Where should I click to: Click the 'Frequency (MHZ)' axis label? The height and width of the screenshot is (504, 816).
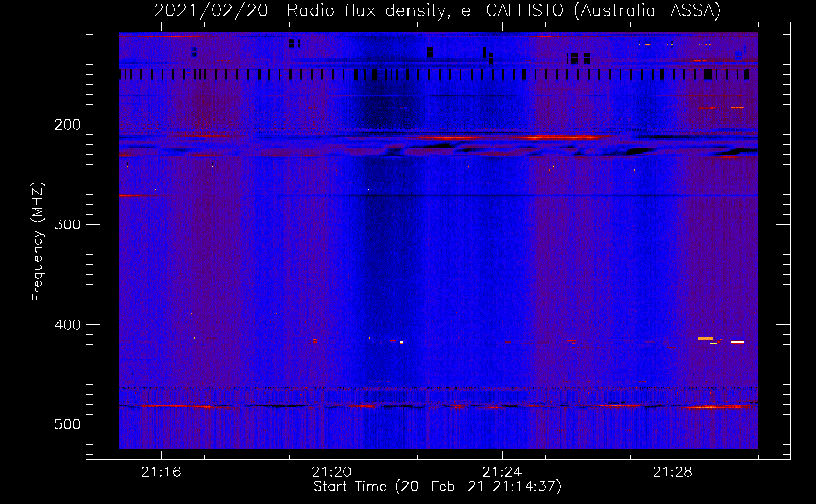point(38,242)
